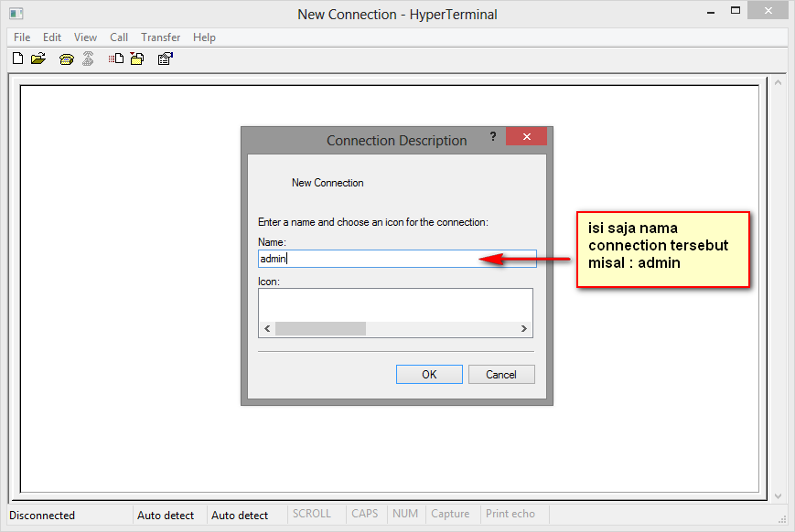795x532 pixels.
Task: Open the Help menu
Action: point(204,37)
